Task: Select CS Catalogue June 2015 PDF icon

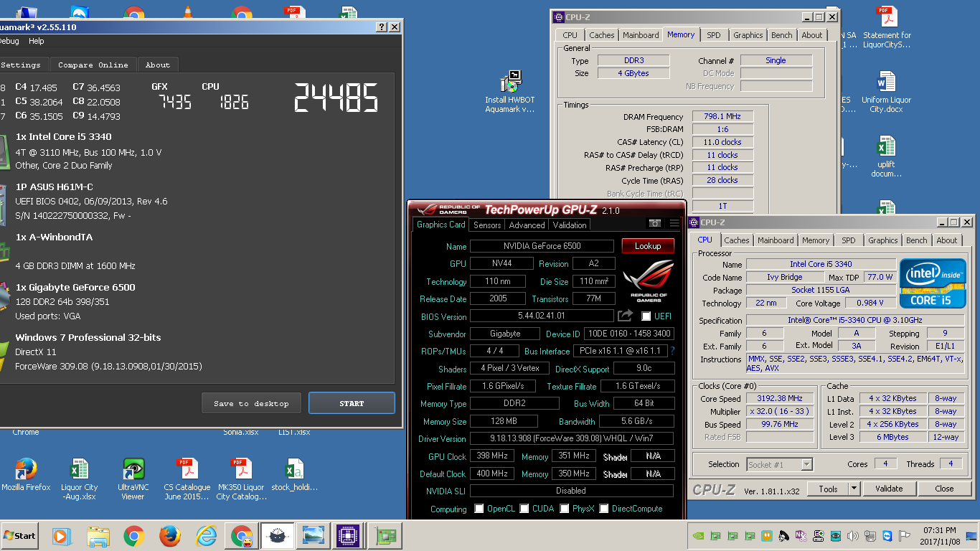Action: 187,479
